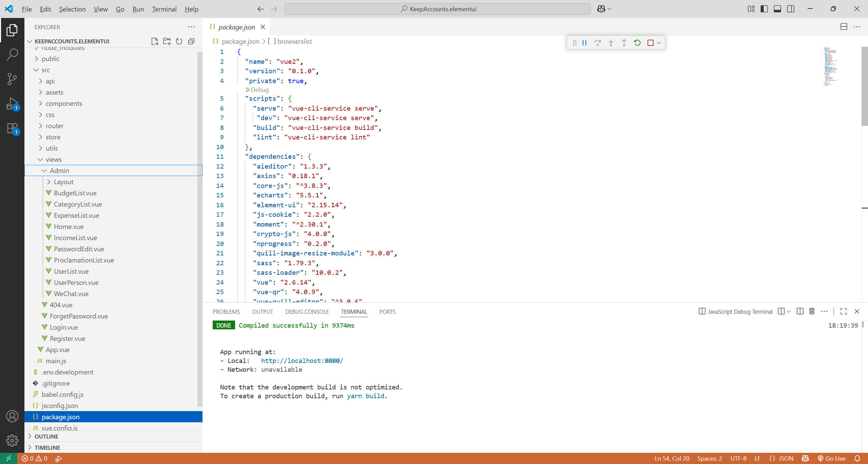Stop the debug session
This screenshot has height=464, width=868.
[651, 43]
